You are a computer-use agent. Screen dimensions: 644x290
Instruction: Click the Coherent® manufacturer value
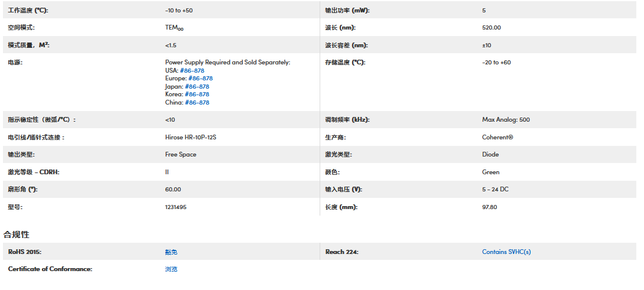(497, 137)
